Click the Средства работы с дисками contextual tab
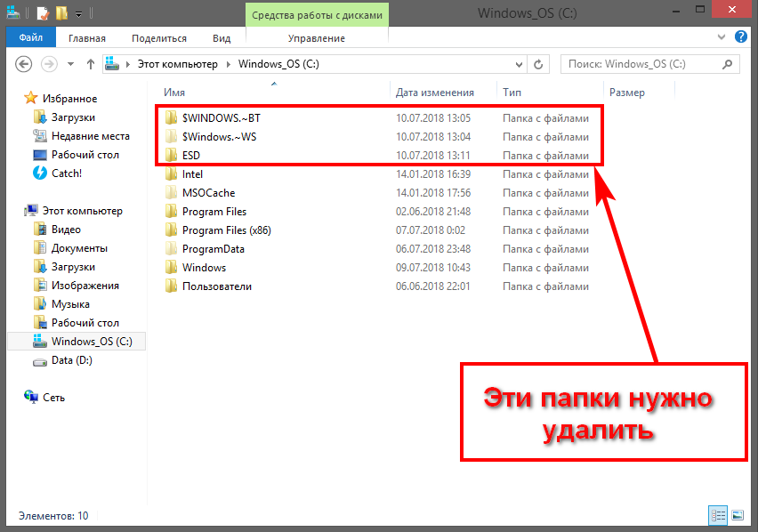 (317, 15)
